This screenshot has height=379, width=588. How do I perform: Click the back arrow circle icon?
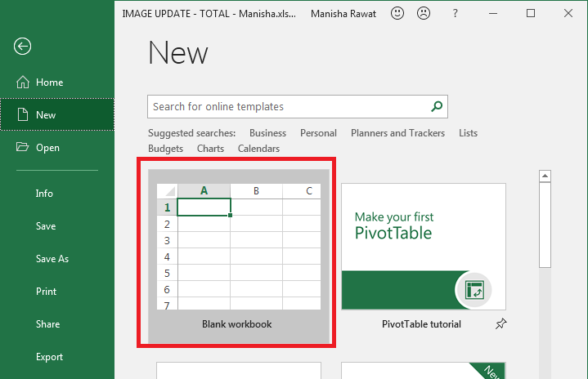point(23,47)
